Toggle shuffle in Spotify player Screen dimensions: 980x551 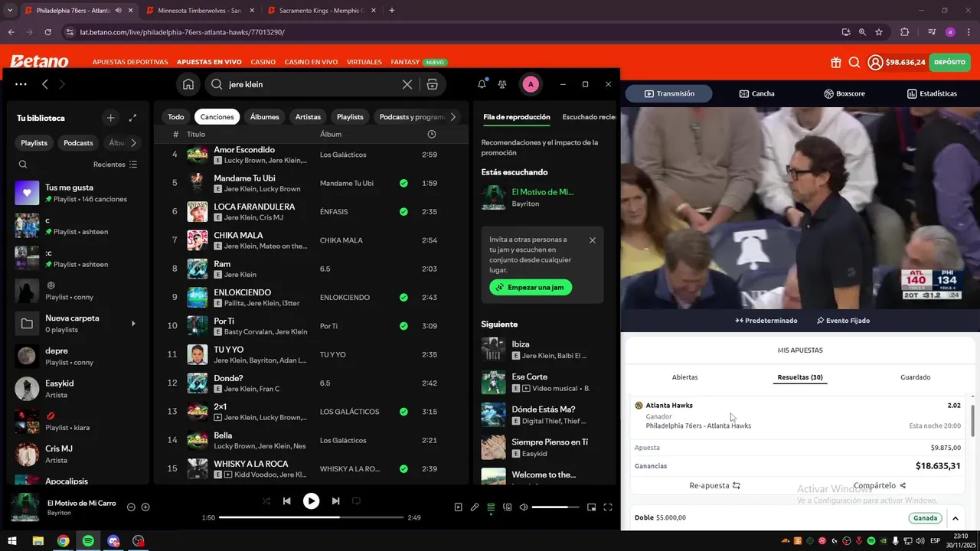[266, 501]
